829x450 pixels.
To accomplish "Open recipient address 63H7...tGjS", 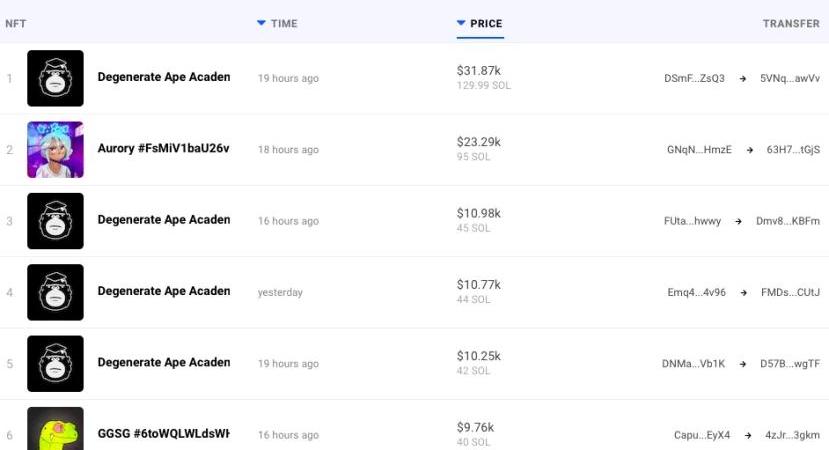I will (x=793, y=150).
